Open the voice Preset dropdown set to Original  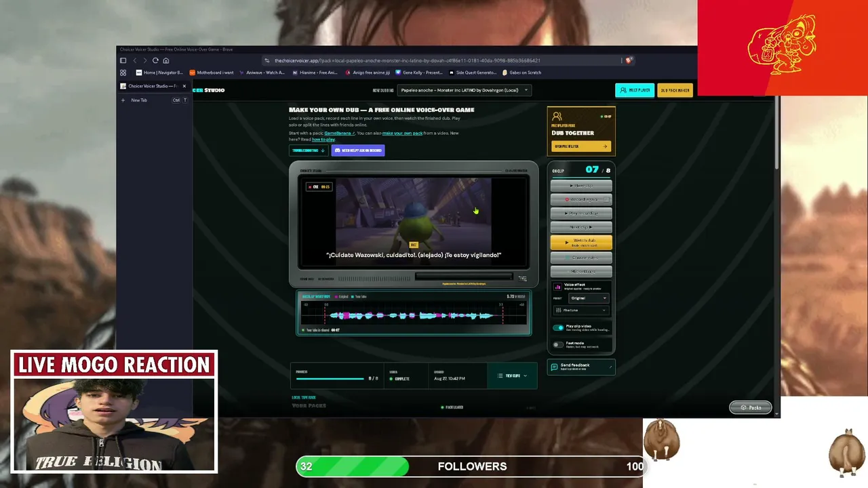click(588, 298)
